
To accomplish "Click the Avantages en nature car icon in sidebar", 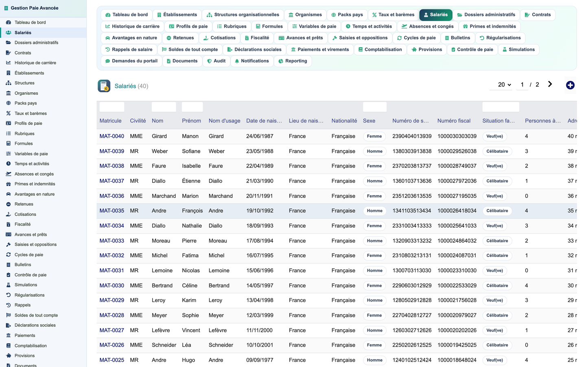I will pos(9,194).
